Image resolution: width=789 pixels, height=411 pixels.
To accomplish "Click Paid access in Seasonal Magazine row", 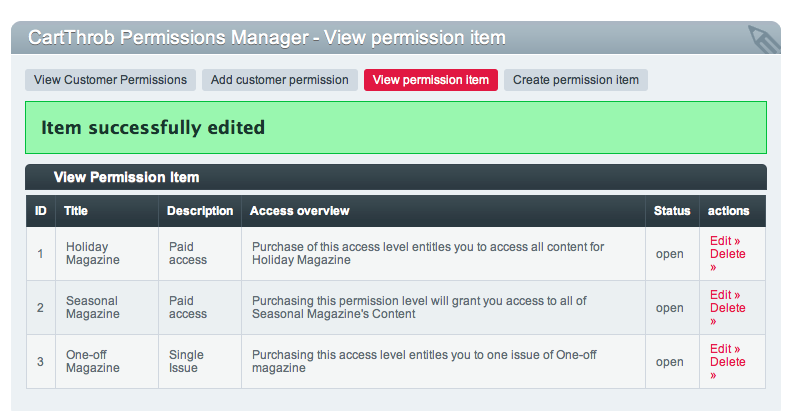I will (x=200, y=307).
